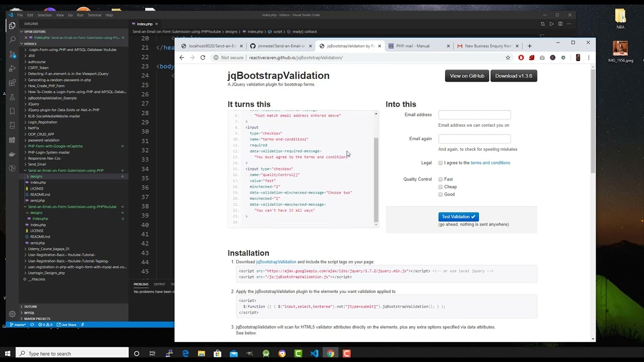This screenshot has height=362, width=644.
Task: Reload the jqBootstrapValidation page
Action: (203, 58)
